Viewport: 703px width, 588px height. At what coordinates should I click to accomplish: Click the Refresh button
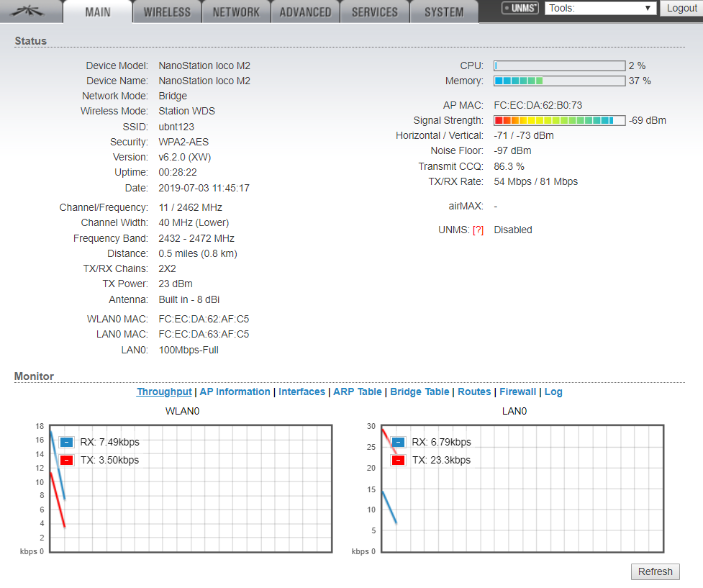click(x=655, y=572)
